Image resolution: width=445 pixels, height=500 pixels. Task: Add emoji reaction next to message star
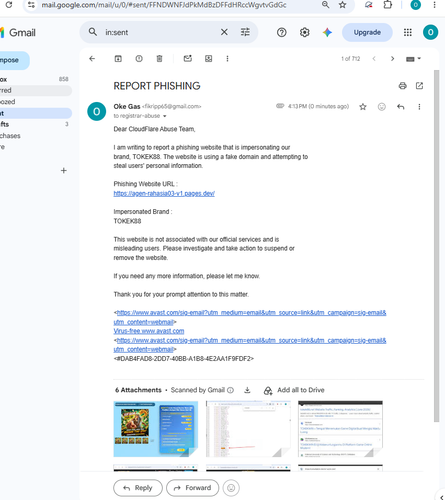tap(382, 107)
